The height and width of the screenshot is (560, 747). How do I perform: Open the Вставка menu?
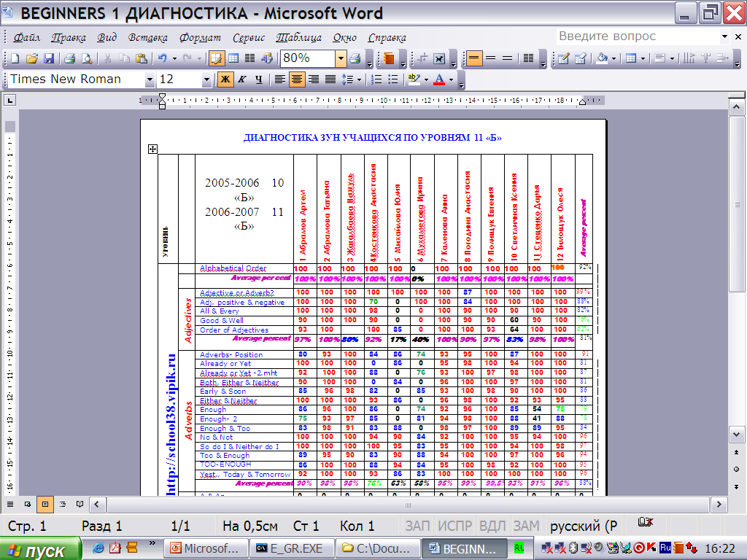(x=147, y=37)
